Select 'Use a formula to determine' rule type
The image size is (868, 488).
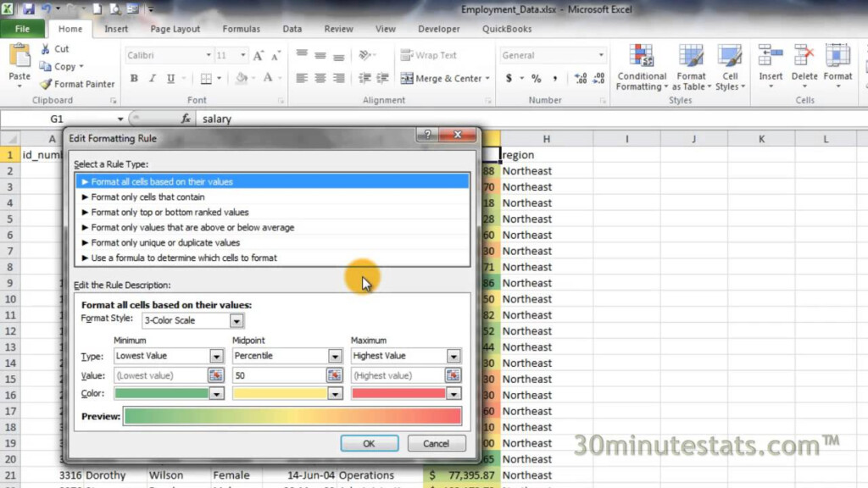point(272,258)
